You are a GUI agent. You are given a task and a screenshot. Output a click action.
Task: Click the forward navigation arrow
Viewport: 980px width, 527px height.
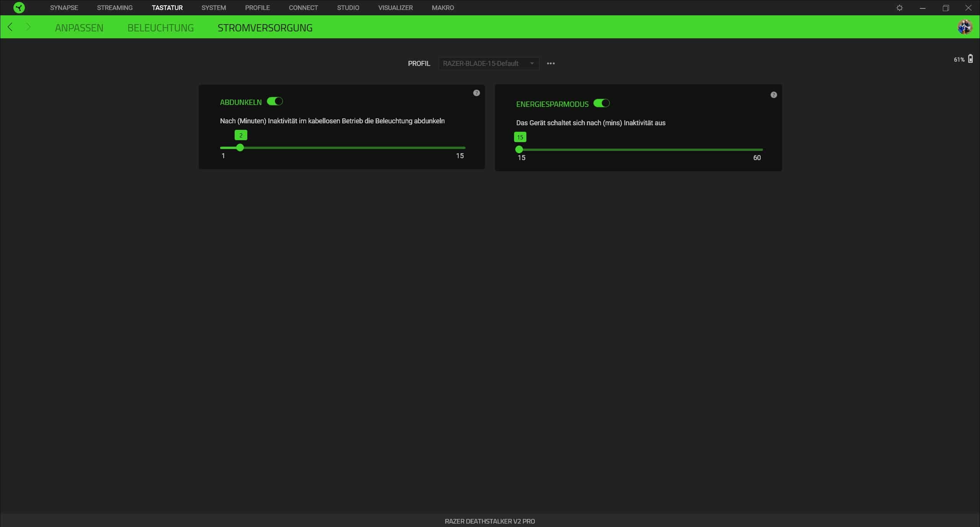click(x=28, y=27)
